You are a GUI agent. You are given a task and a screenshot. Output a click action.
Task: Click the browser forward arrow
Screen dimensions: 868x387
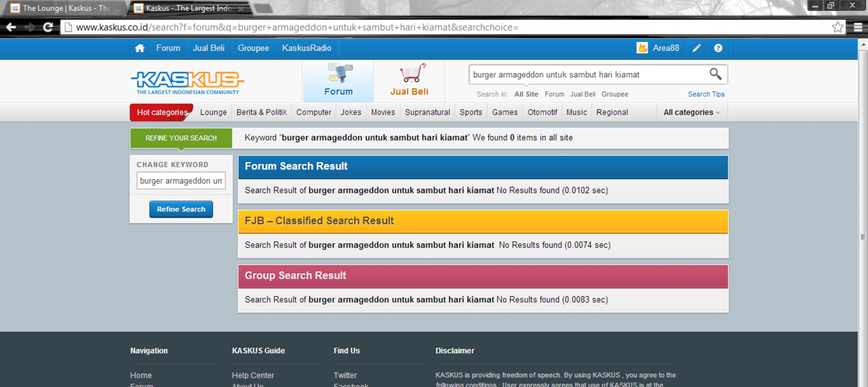pos(29,27)
